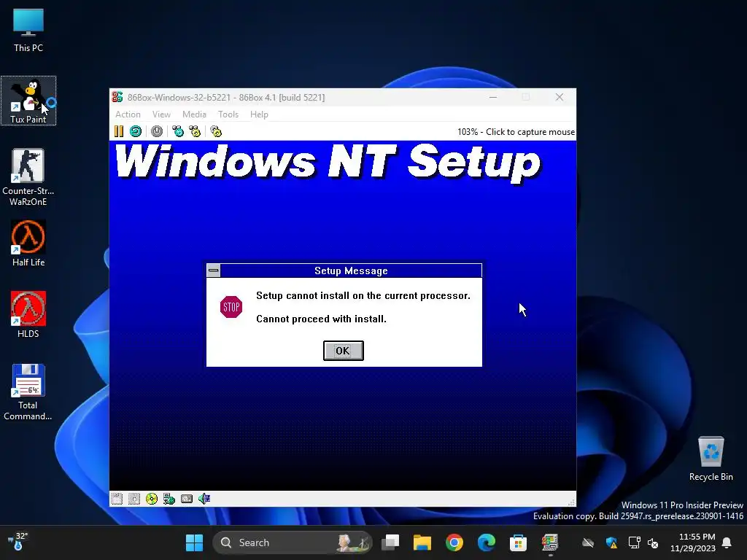Screen dimensions: 747x560
Task: Click "Click to capture mouse" status text
Action: 530,132
